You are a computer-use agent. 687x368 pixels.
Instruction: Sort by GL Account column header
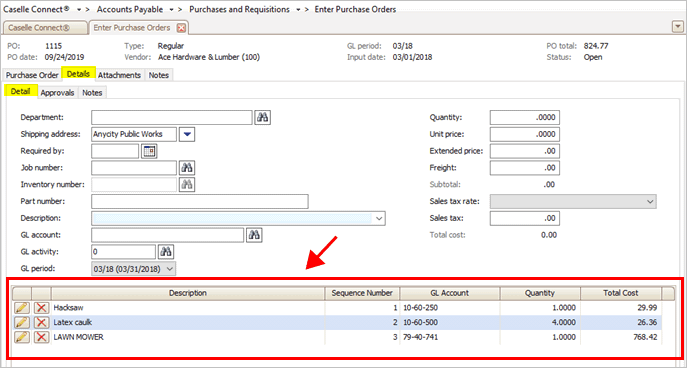(450, 293)
